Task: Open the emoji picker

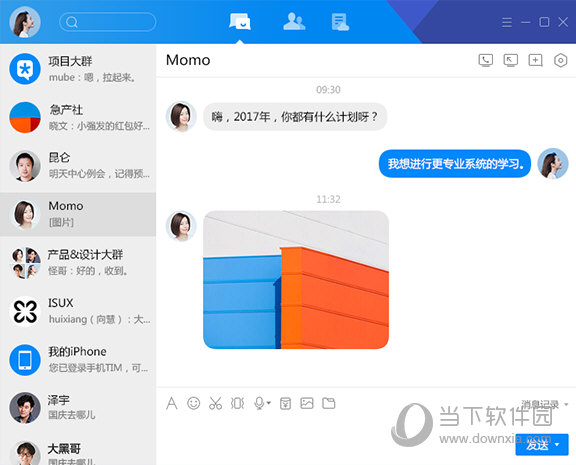Action: point(194,403)
